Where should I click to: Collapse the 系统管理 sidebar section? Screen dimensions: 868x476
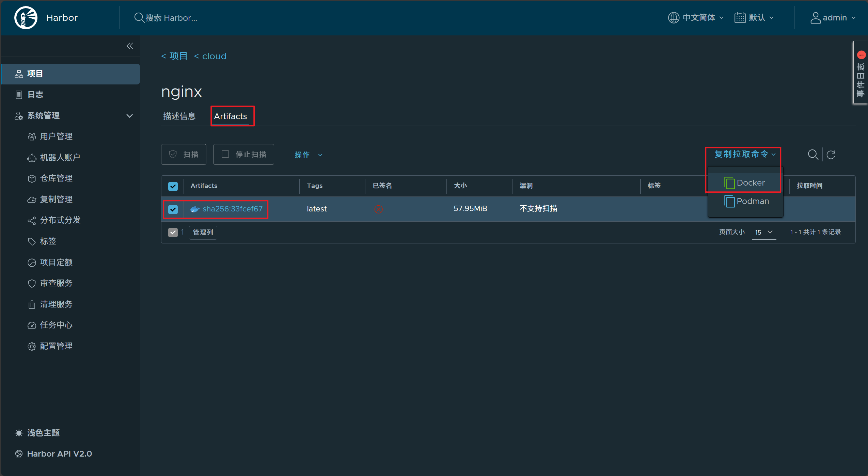(129, 115)
